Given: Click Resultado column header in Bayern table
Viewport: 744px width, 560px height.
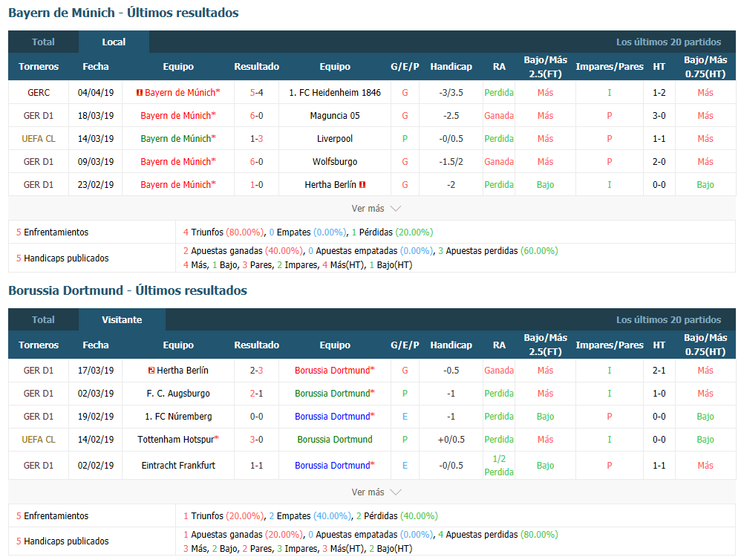Looking at the screenshot, I should [257, 66].
